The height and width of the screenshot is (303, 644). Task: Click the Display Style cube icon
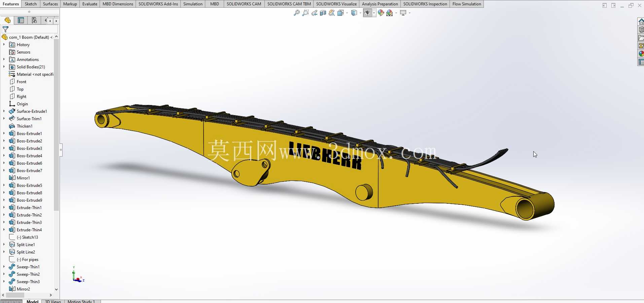(354, 13)
